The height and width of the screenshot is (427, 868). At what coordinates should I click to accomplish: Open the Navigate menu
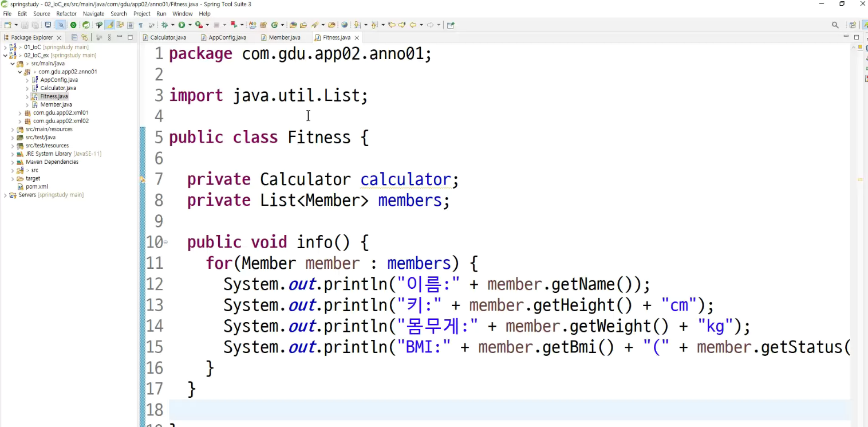pyautogui.click(x=93, y=14)
